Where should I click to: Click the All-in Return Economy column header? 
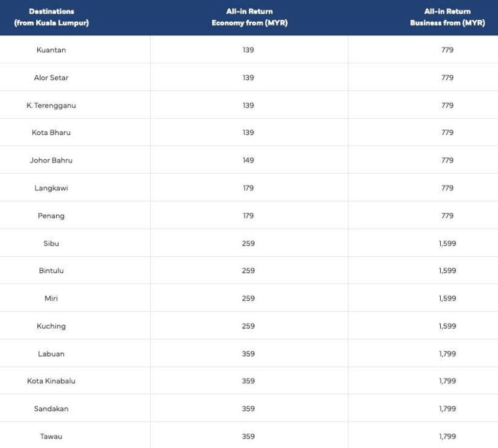[250, 17]
